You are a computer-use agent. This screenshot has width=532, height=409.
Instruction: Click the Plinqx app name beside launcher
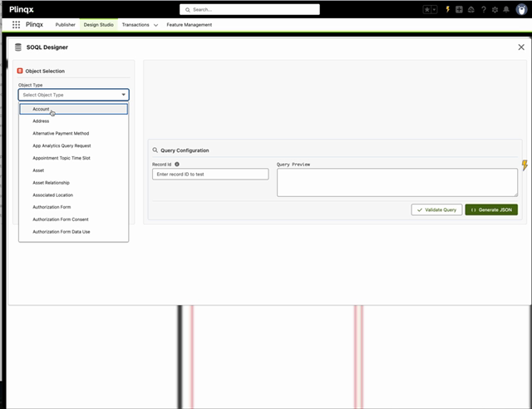(34, 24)
